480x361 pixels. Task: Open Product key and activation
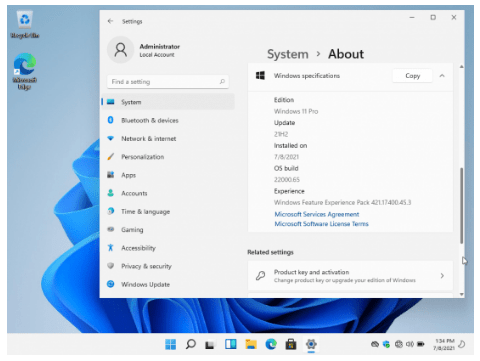350,276
